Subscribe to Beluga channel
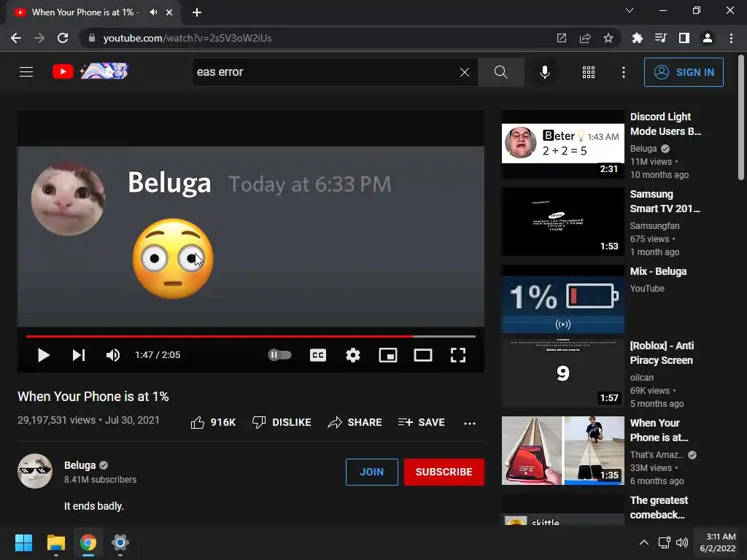The image size is (747, 560). pyautogui.click(x=444, y=472)
